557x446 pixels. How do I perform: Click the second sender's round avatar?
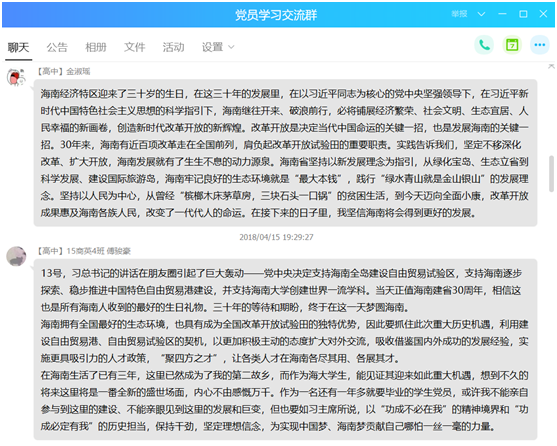point(16,256)
